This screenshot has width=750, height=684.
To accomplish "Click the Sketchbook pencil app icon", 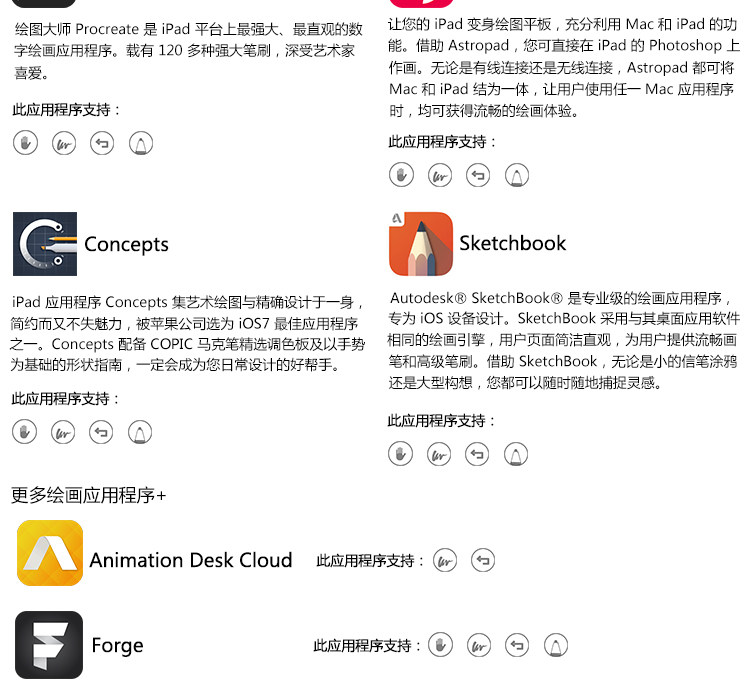I will point(421,244).
